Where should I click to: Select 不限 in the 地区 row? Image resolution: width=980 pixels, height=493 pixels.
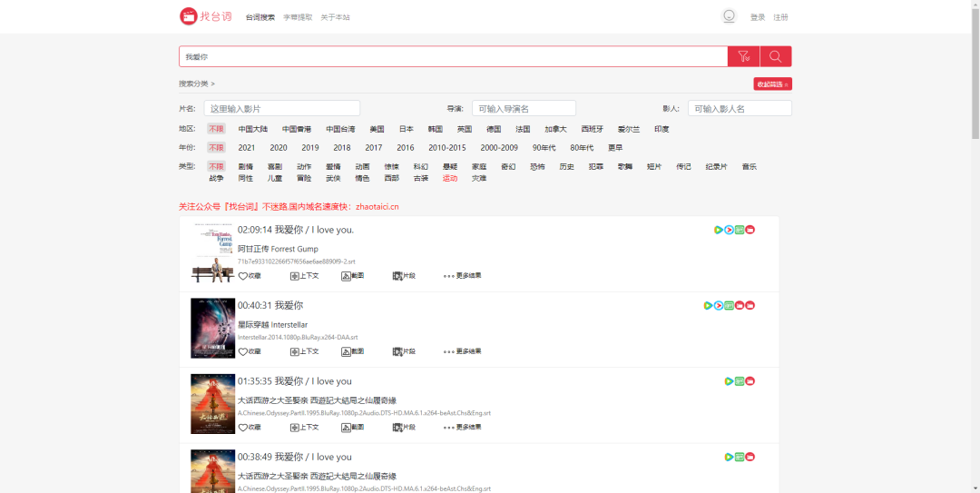pyautogui.click(x=216, y=129)
